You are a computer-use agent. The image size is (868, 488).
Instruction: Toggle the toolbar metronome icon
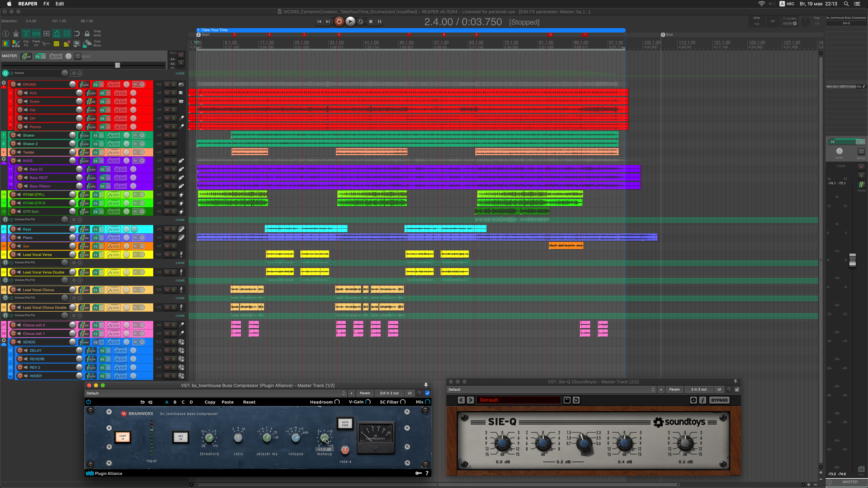[16, 33]
